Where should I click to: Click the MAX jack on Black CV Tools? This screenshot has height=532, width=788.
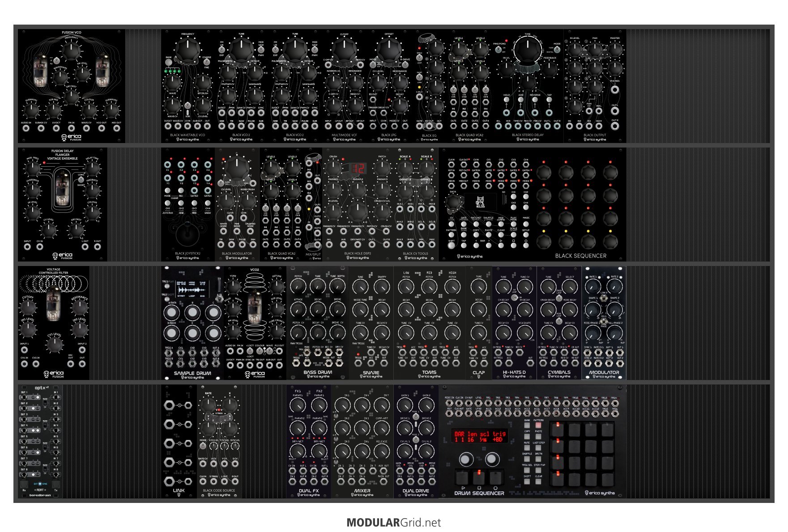(x=432, y=245)
